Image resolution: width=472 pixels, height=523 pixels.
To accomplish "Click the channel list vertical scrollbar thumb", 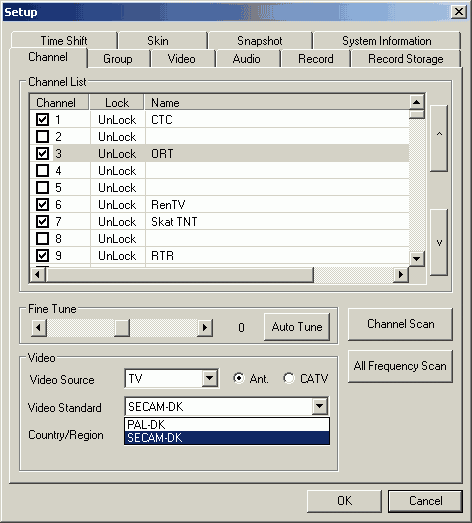I will click(416, 114).
